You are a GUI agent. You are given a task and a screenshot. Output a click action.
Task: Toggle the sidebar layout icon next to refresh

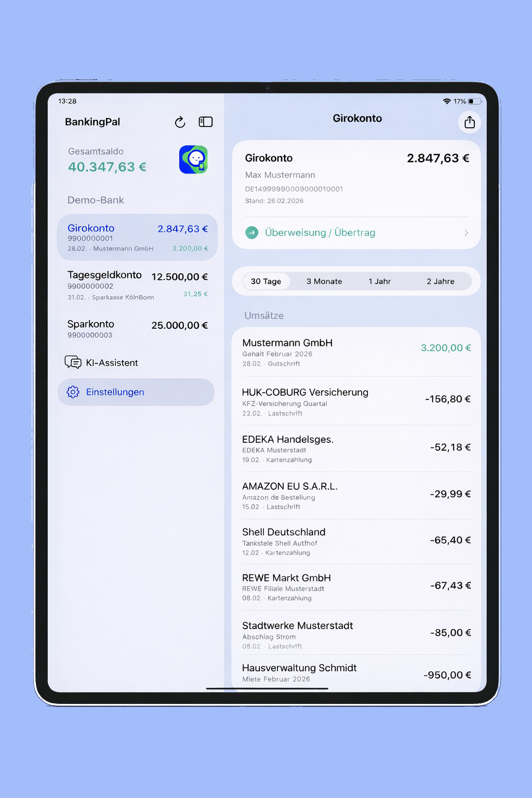coord(206,122)
